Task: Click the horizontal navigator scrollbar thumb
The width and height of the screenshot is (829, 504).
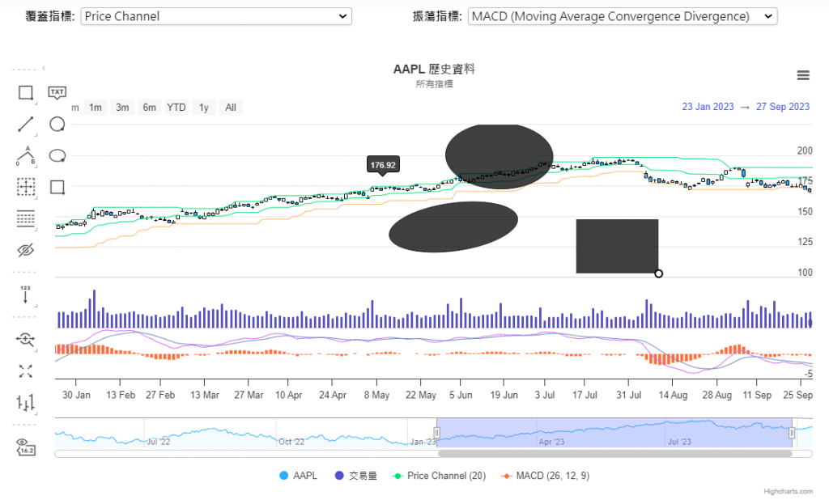Action: (x=615, y=453)
